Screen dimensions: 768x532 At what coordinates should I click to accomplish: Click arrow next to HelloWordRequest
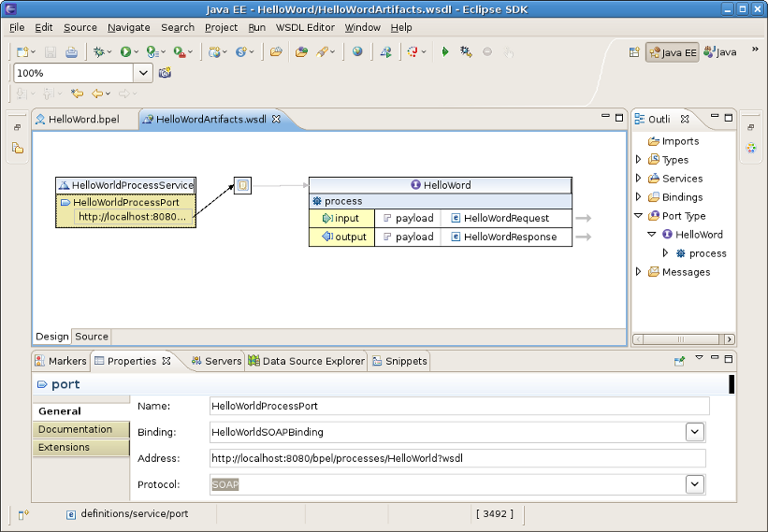[x=584, y=218]
